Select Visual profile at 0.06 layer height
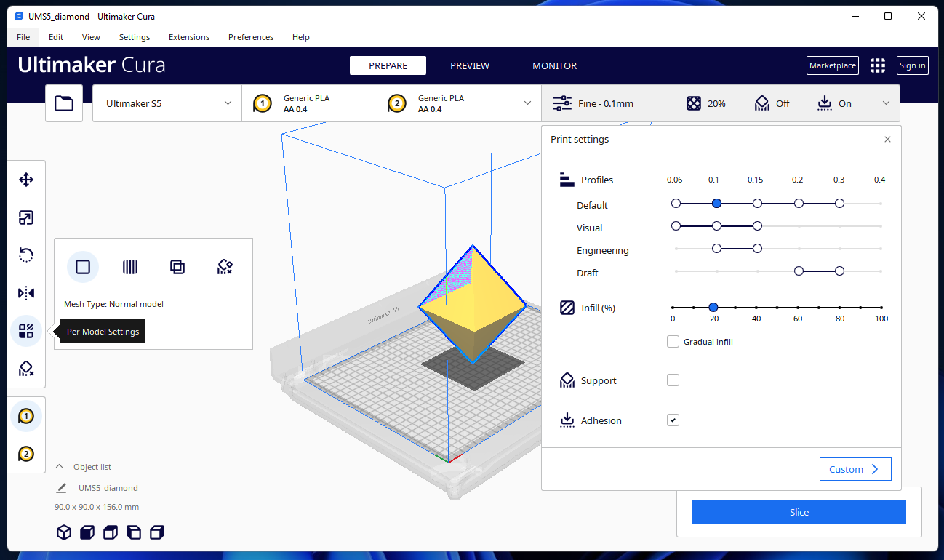This screenshot has height=560, width=944. tap(676, 226)
